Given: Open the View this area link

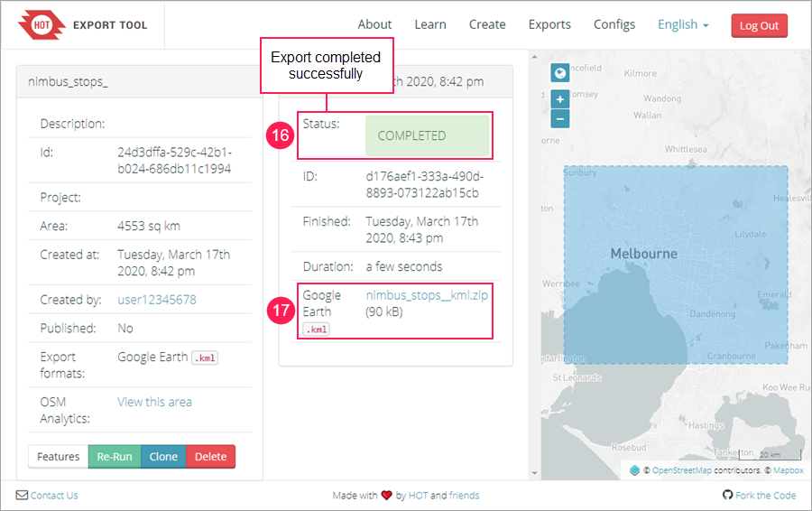Looking at the screenshot, I should tap(154, 402).
